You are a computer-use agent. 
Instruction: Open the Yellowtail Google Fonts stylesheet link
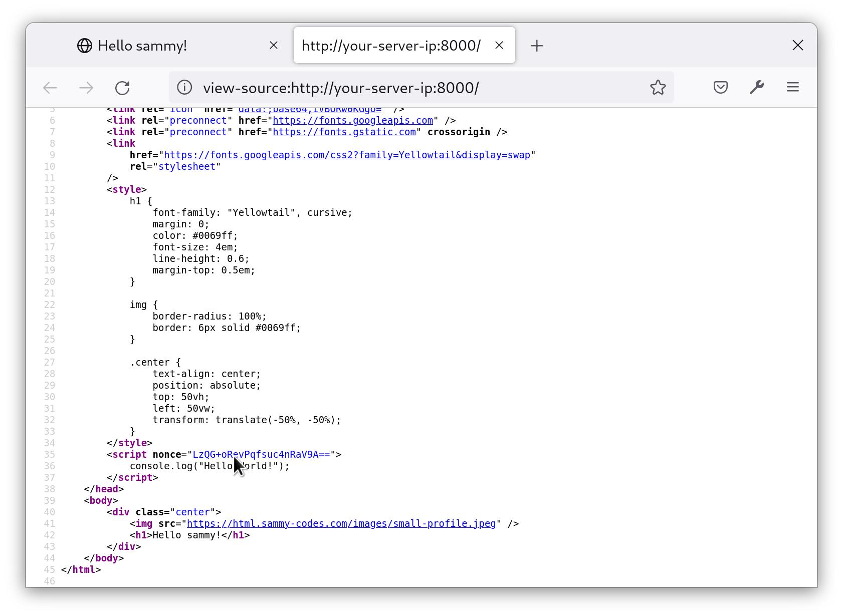click(x=347, y=155)
